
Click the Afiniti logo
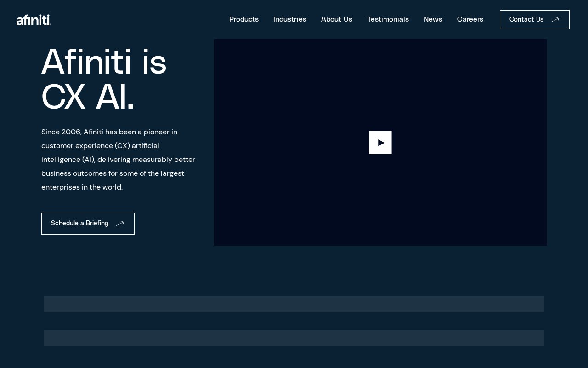[34, 20]
